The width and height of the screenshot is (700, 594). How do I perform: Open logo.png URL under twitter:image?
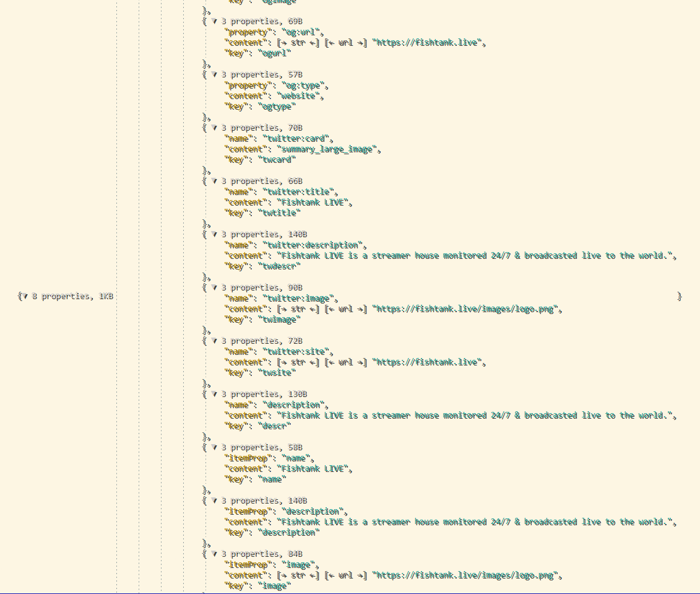(x=465, y=309)
